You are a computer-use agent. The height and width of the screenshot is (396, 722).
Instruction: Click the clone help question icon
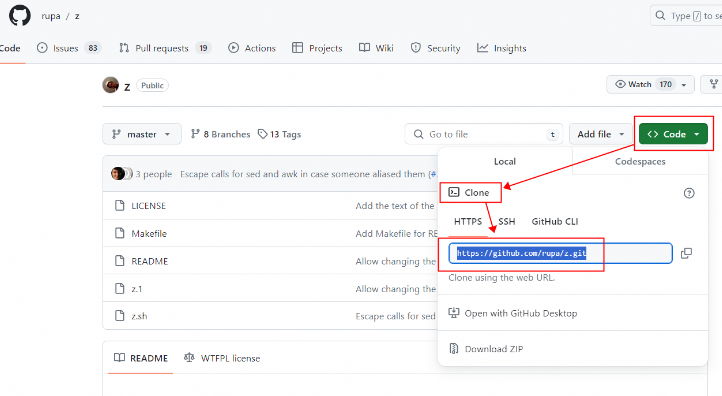click(689, 193)
